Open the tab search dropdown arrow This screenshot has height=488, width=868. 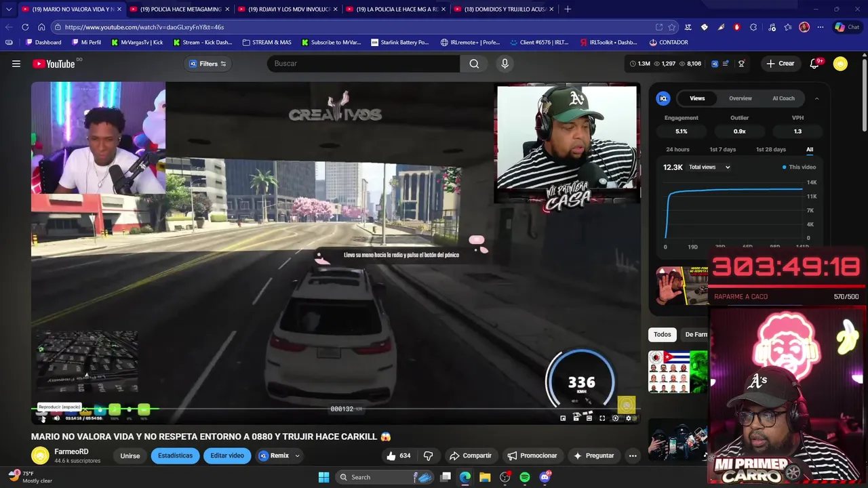(x=8, y=9)
